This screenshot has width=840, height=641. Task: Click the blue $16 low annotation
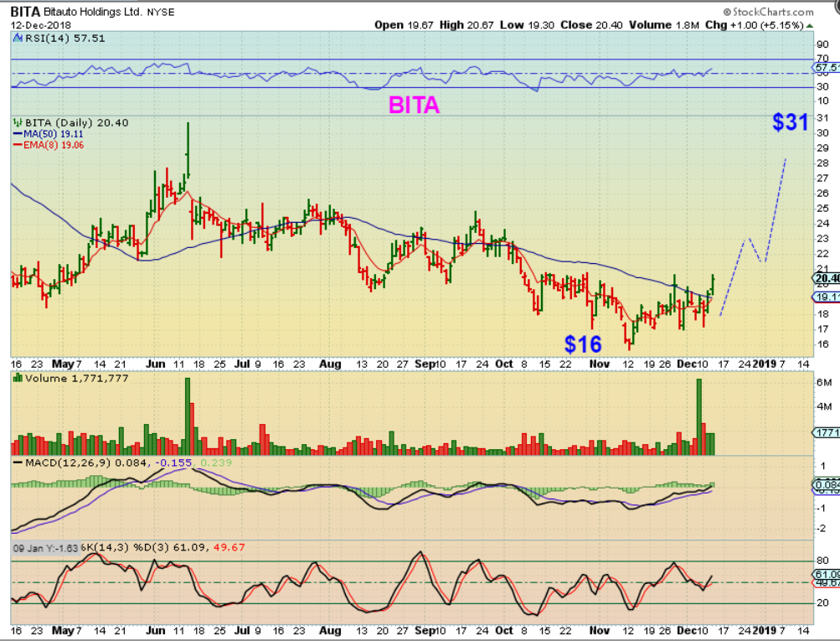click(583, 344)
